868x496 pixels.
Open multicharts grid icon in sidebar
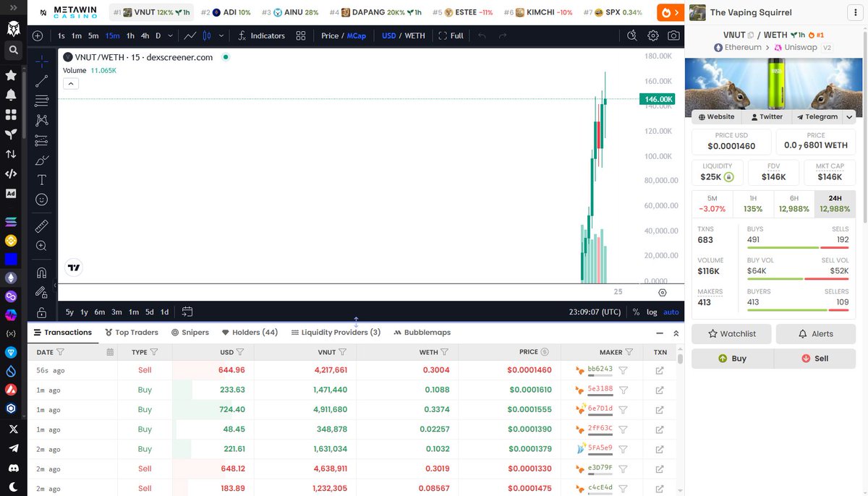click(x=11, y=115)
